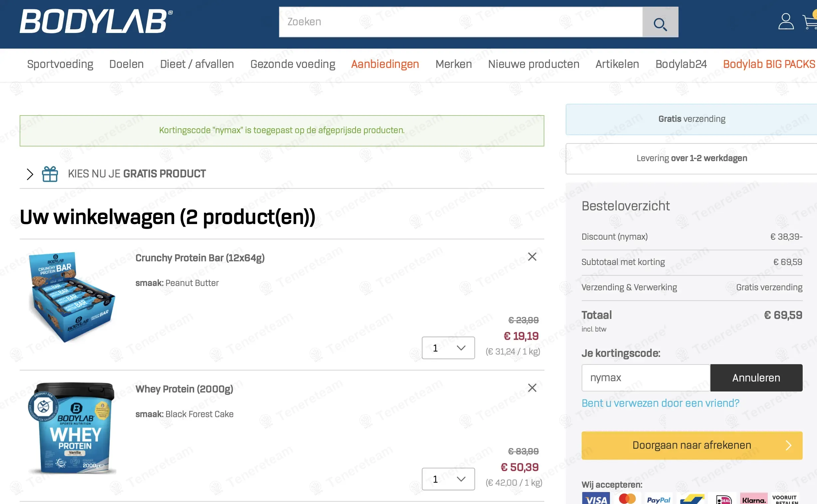Click the Whey Protein (2000g) title
Screen dimensions: 817x504
[x=184, y=389]
